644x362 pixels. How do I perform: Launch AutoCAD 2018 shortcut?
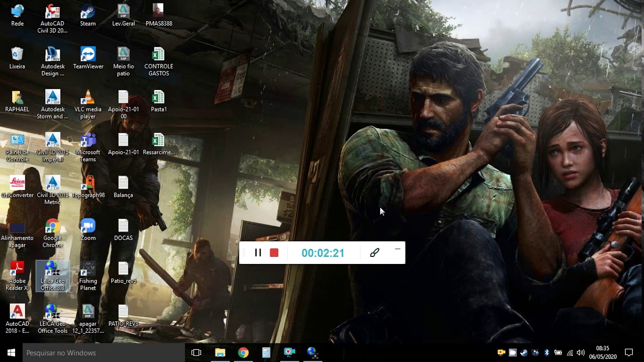(x=17, y=319)
